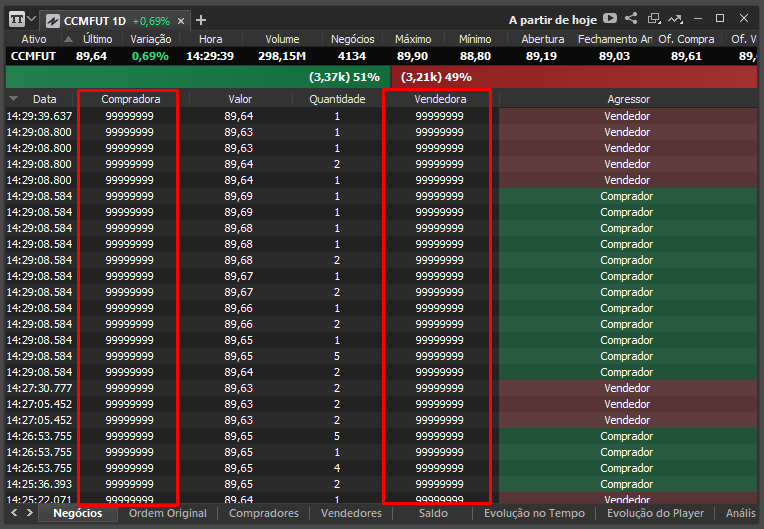The height and width of the screenshot is (529, 764).
Task: Click the Agressor column header
Action: 628,99
